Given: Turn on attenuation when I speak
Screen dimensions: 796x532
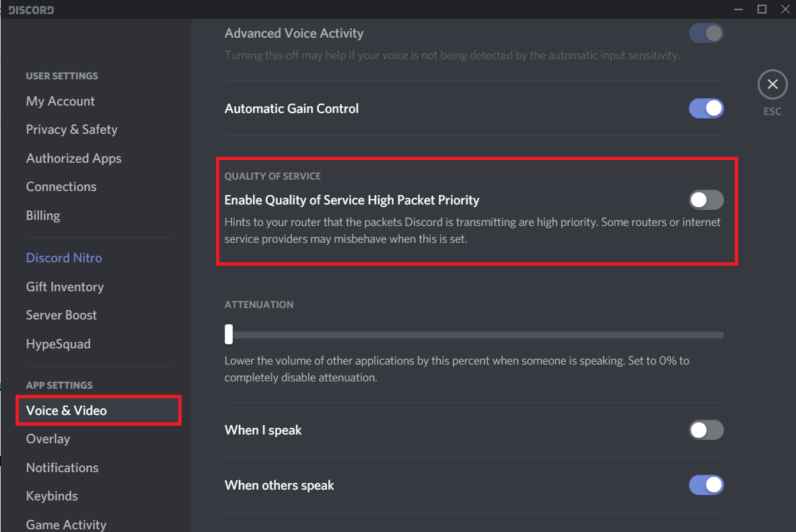Looking at the screenshot, I should pos(706,430).
